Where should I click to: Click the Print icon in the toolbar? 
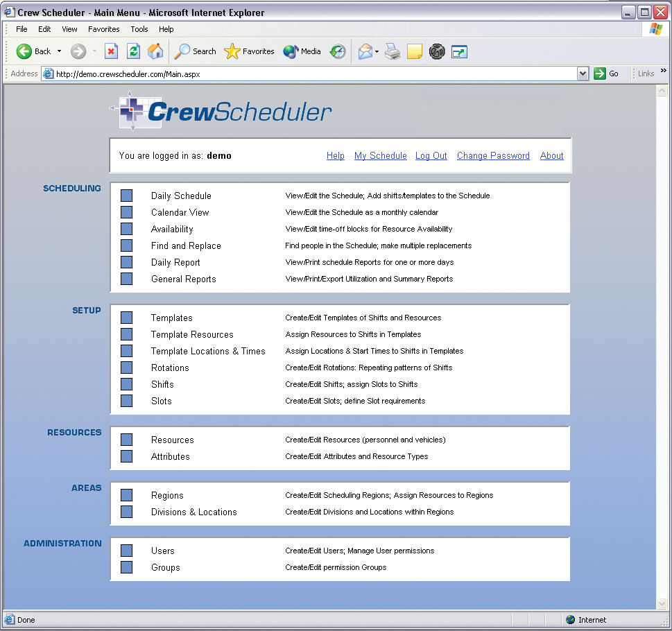(393, 51)
